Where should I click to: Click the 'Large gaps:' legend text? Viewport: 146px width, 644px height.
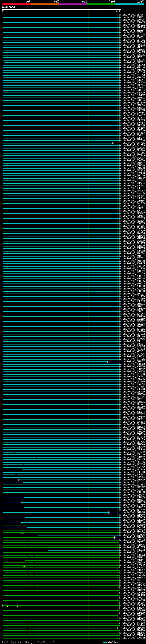tap(10, 642)
